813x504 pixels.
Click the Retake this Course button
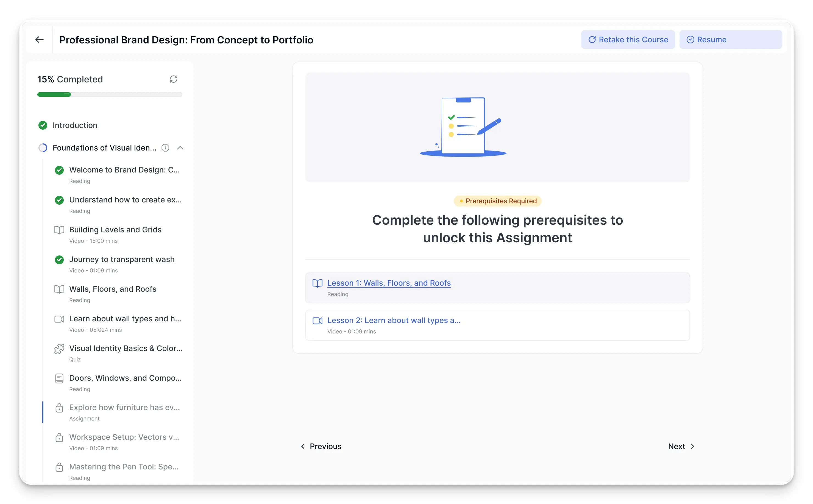click(x=628, y=40)
